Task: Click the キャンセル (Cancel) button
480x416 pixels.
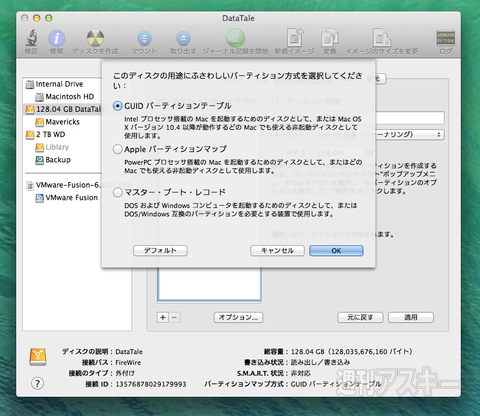Action: (x=277, y=251)
